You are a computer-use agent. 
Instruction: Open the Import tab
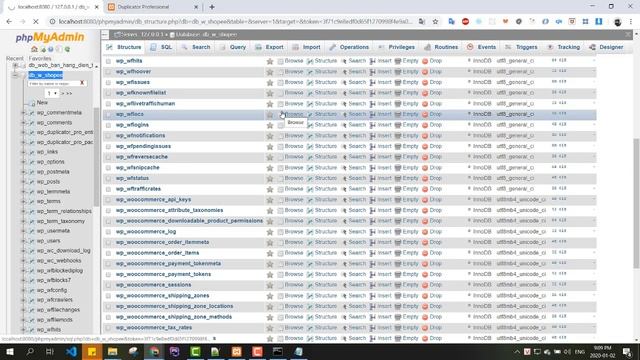click(x=307, y=47)
